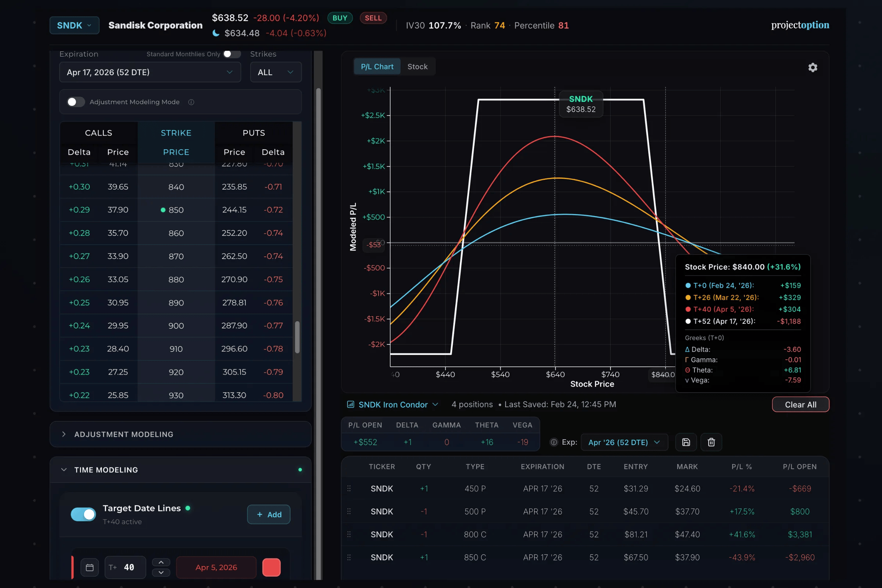Click the info icon next to Exp

click(x=553, y=442)
